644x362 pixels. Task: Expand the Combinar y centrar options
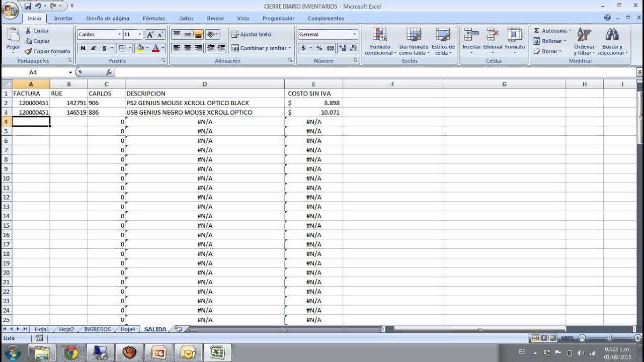[290, 48]
